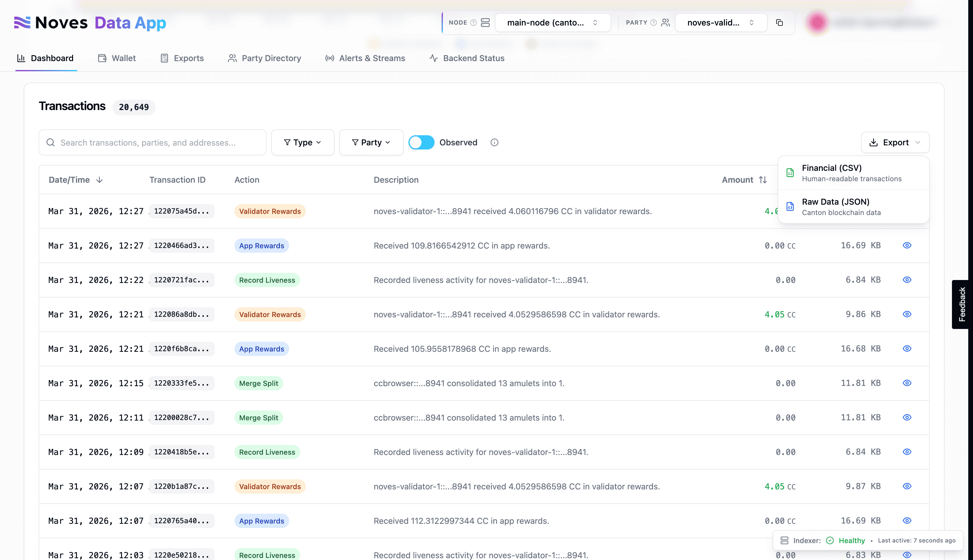Click the Amount column sort arrows
The height and width of the screenshot is (560, 973).
(x=763, y=180)
